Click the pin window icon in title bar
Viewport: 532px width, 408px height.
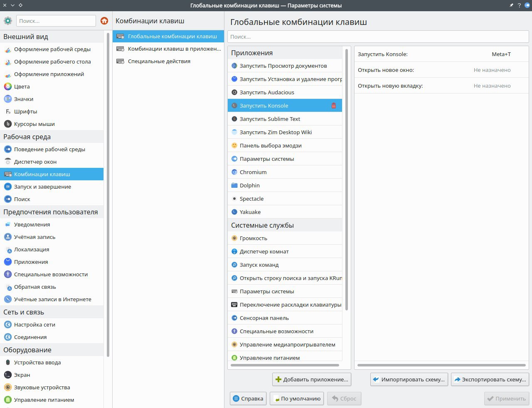tap(511, 5)
